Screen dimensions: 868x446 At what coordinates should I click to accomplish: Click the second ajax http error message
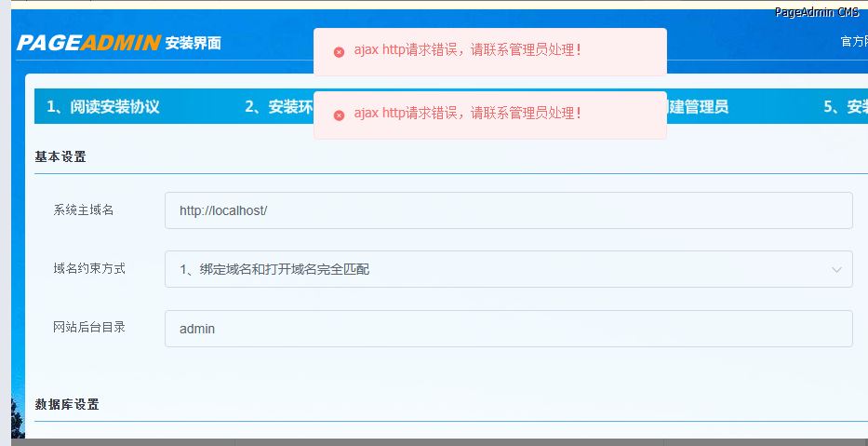467,114
